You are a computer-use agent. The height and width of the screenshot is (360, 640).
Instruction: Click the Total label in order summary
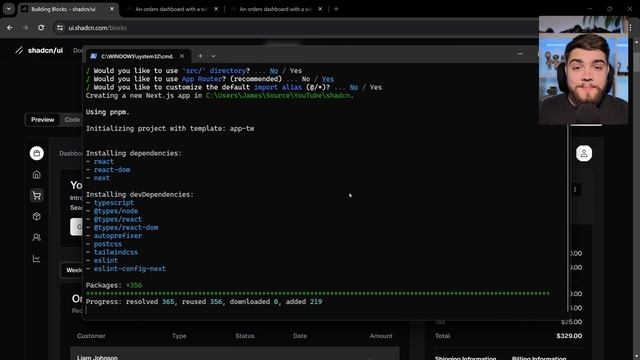coord(442,336)
